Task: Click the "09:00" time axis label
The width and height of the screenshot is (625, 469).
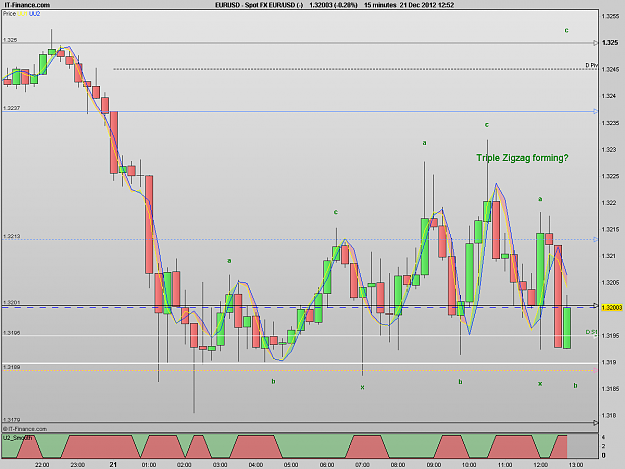Action: coord(434,465)
